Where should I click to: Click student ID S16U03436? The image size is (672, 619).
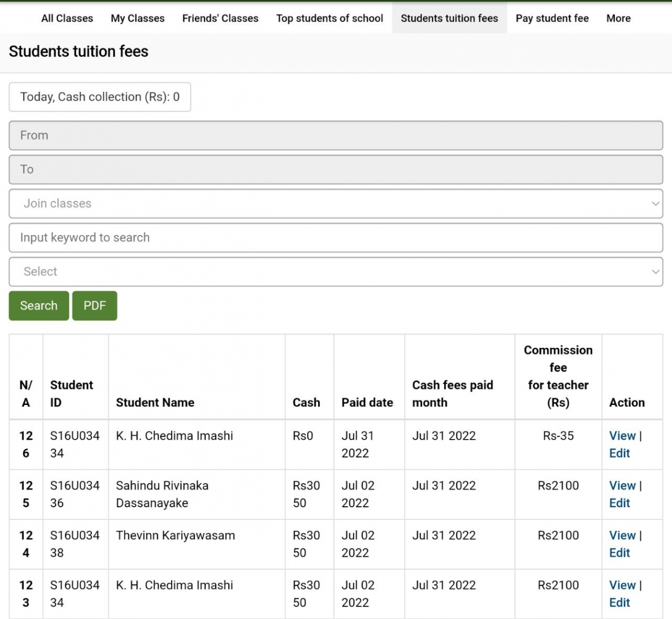pyautogui.click(x=75, y=494)
